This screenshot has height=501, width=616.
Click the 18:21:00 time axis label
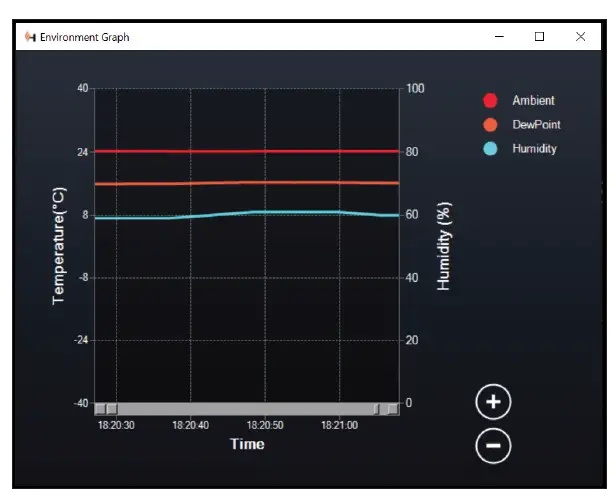point(339,425)
